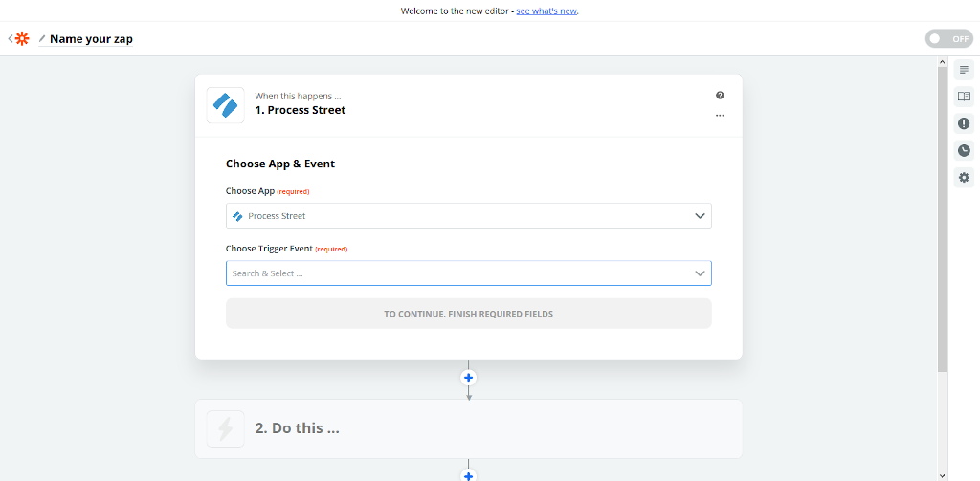Rename via the 'Name your zap' title
Viewport: 980px width, 481px height.
91,39
